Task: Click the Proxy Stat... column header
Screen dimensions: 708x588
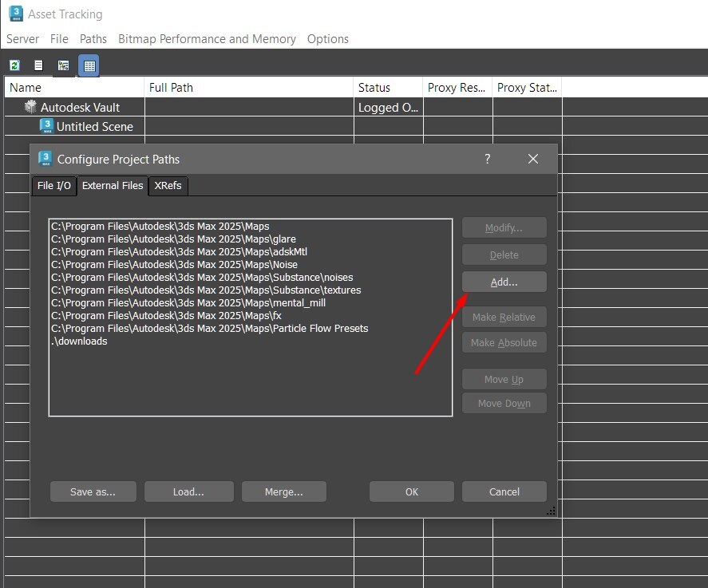Action: click(527, 88)
